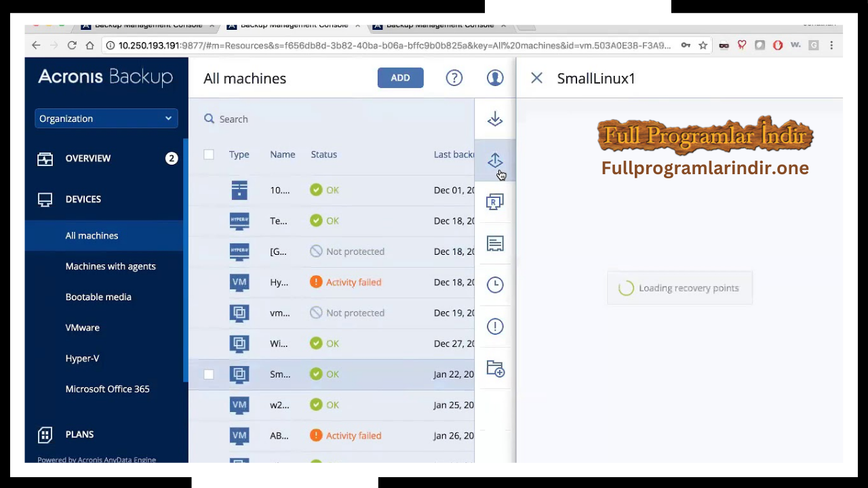Click browser back arrow
868x488 pixels.
tap(36, 45)
